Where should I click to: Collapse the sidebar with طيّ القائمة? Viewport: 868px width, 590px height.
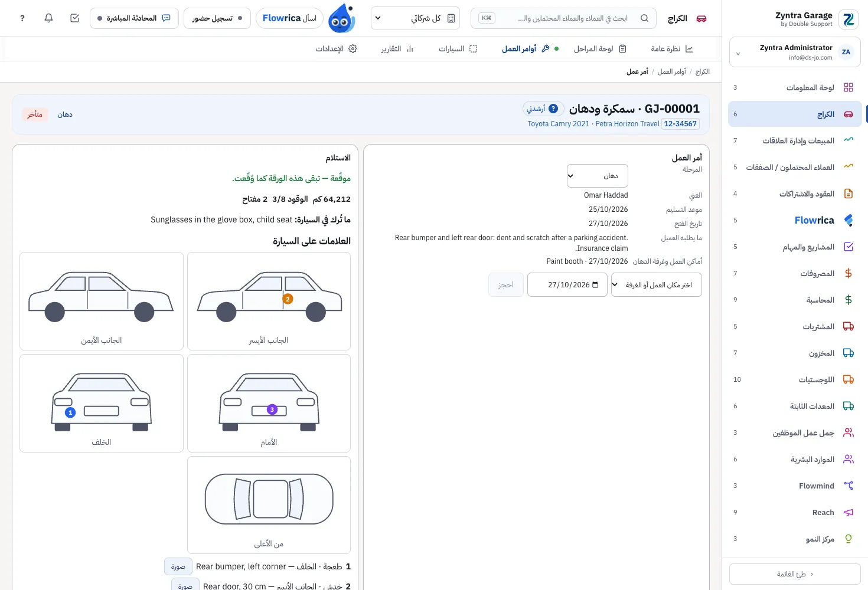click(795, 574)
